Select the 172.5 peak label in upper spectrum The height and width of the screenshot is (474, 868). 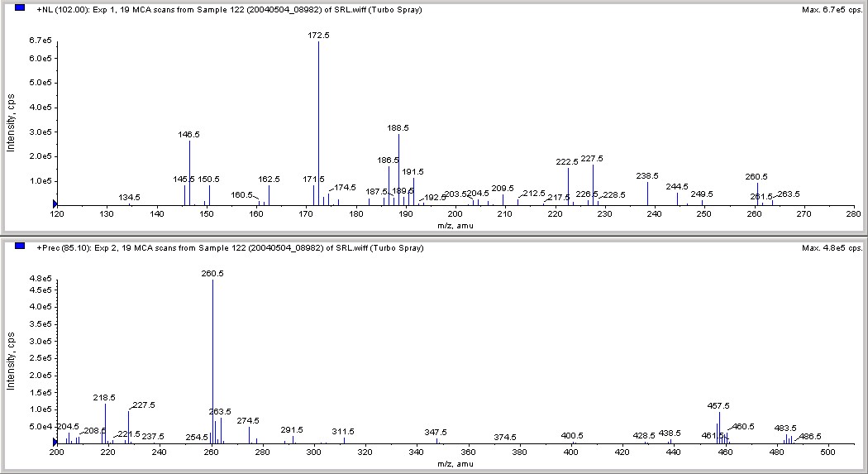[318, 35]
